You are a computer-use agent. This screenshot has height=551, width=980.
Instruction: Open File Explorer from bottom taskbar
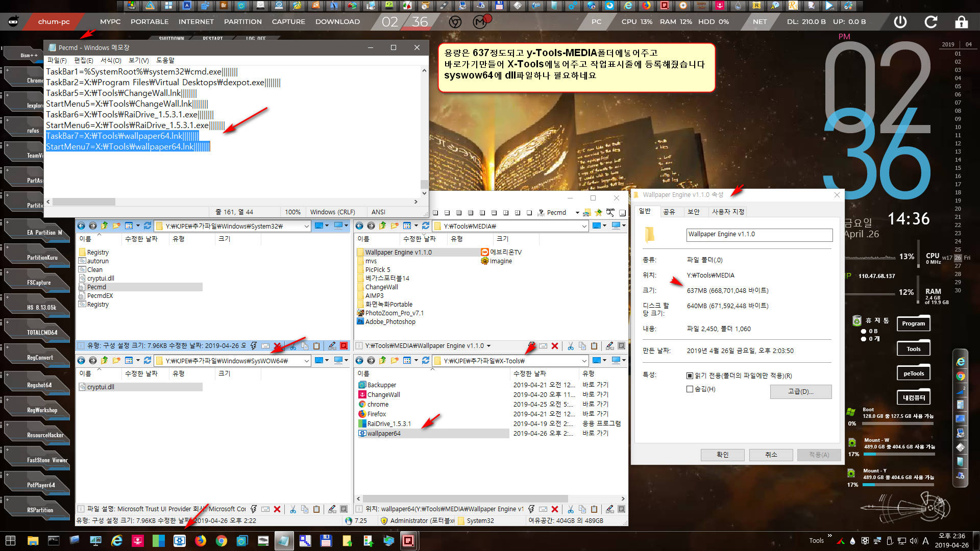[x=33, y=541]
